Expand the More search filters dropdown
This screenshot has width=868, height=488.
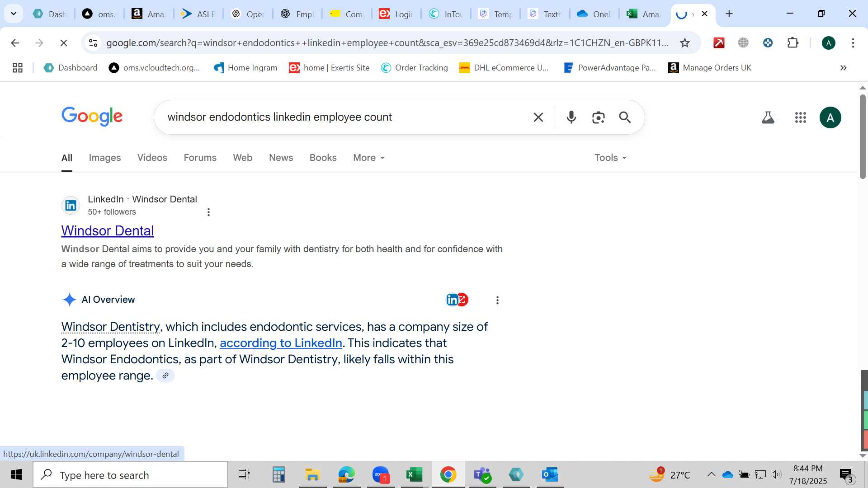coord(368,158)
